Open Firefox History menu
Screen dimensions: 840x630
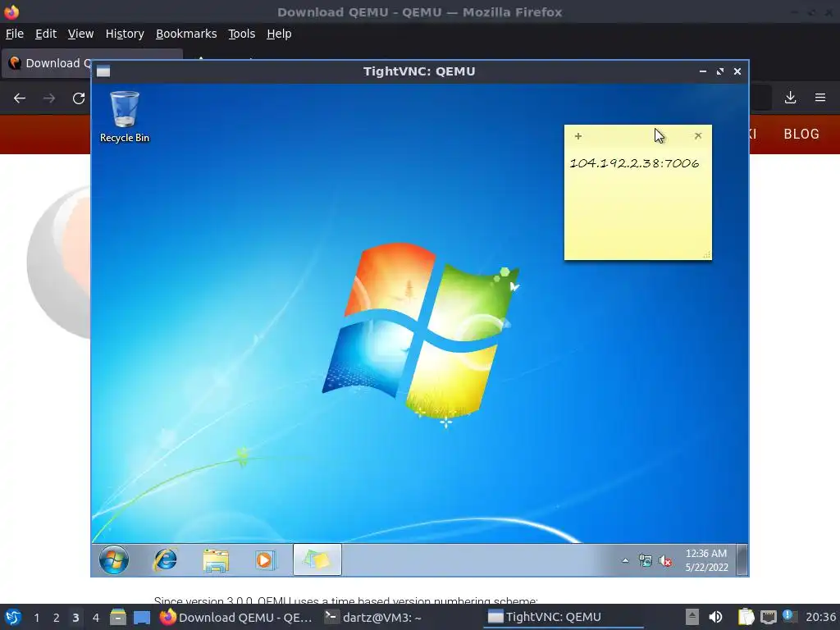(x=125, y=34)
